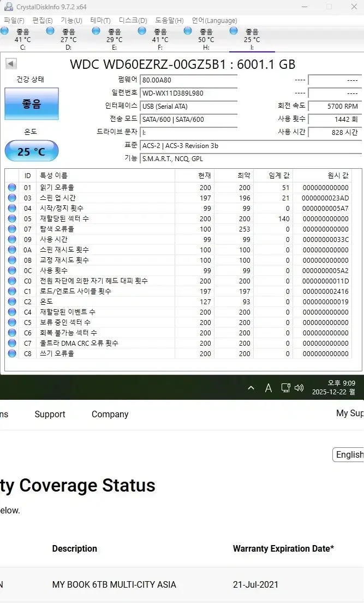Viewport: 364px width, 615px height.
Task: Open the 디스크(D) menu
Action: [x=133, y=20]
